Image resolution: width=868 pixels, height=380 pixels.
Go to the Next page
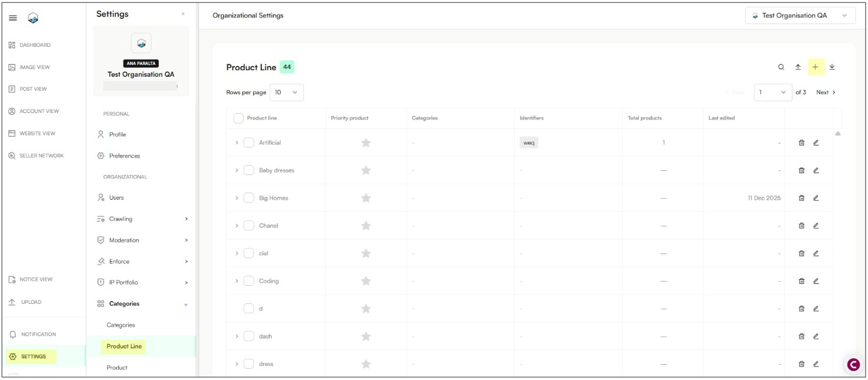826,93
